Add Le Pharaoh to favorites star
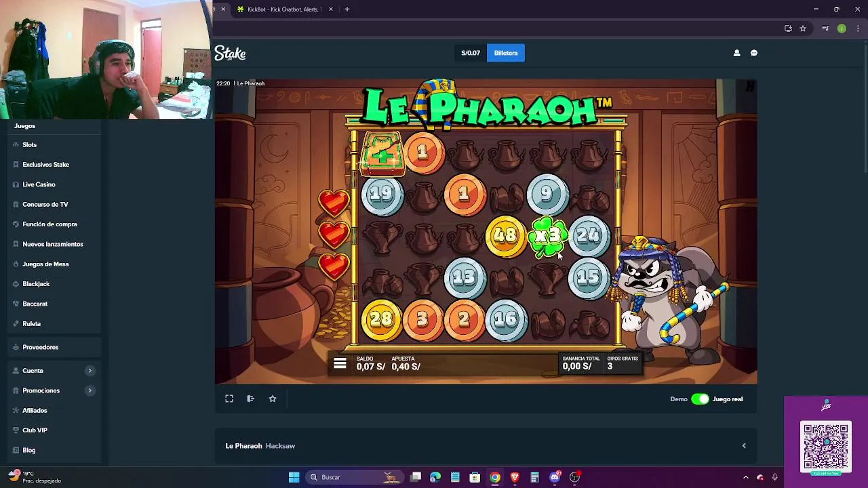The image size is (868, 488). coord(273,399)
